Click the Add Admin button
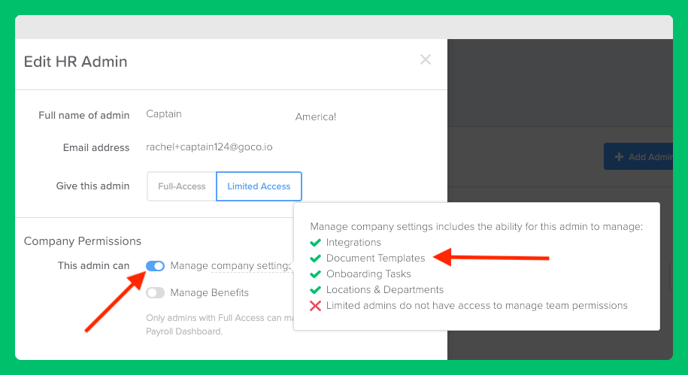This screenshot has width=688, height=375. (x=638, y=157)
